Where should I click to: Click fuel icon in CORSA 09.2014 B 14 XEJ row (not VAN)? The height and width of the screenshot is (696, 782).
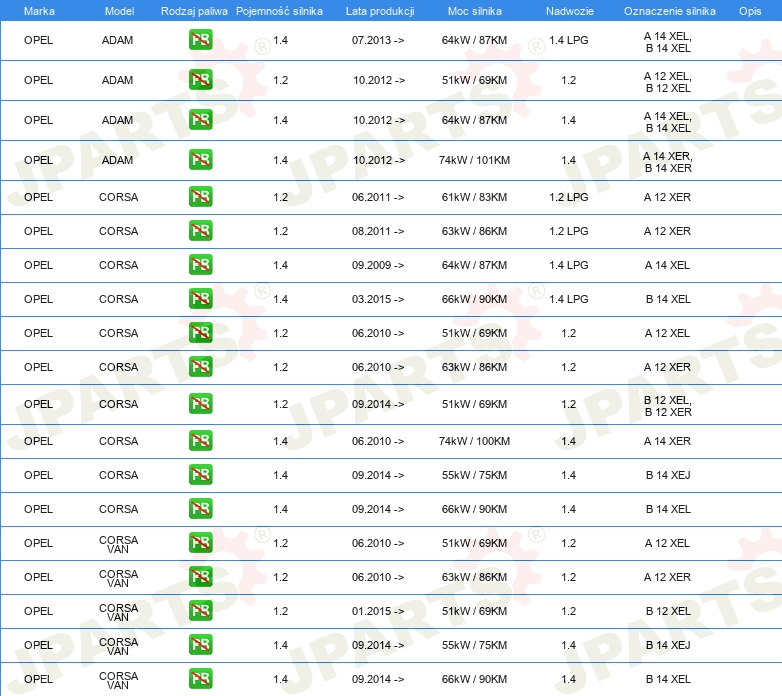200,475
